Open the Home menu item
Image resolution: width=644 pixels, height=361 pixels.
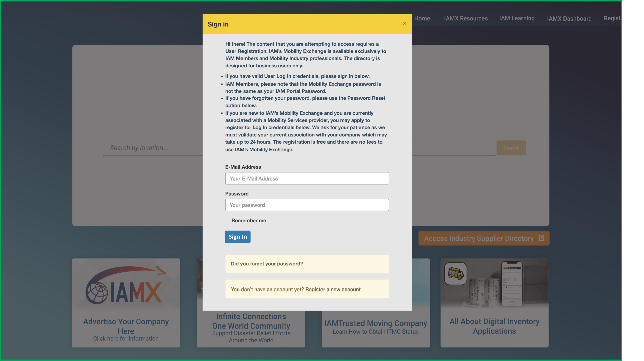click(x=422, y=18)
